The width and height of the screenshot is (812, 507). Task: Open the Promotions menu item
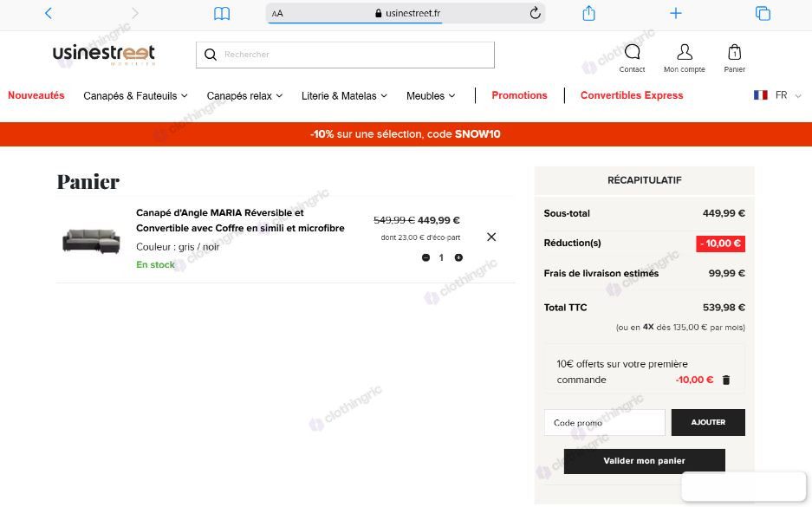519,95
